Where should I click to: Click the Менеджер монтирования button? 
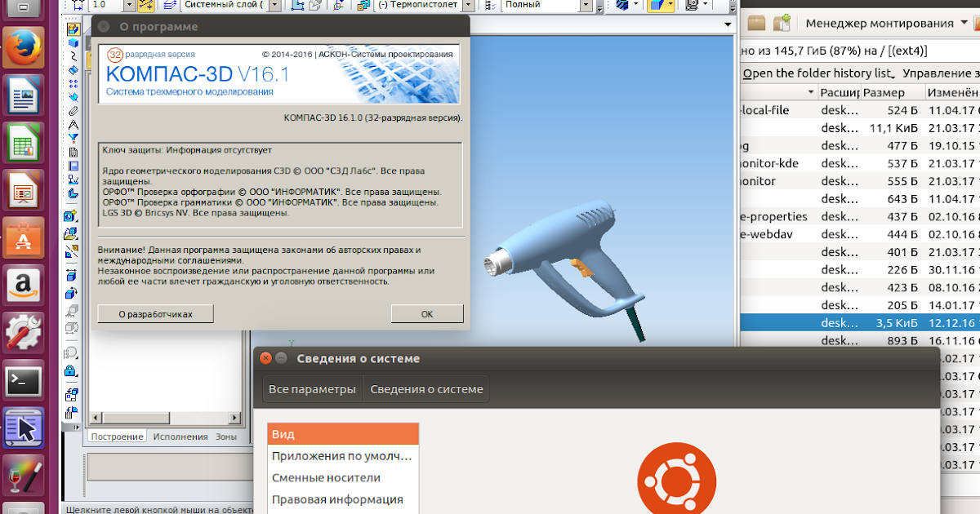click(881, 24)
